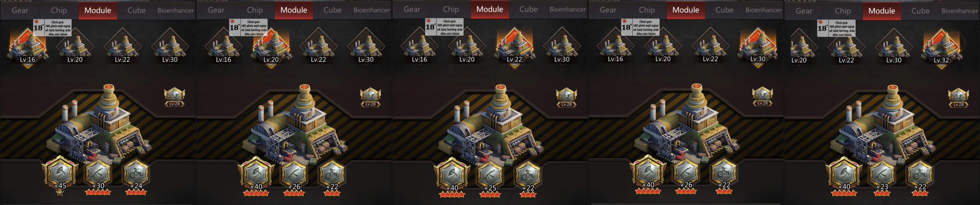Open the motorcycle badge marked +24
The height and width of the screenshot is (205, 980).
(x=136, y=175)
